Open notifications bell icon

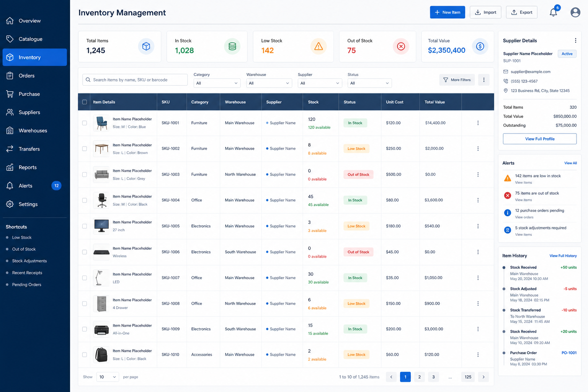pos(553,12)
